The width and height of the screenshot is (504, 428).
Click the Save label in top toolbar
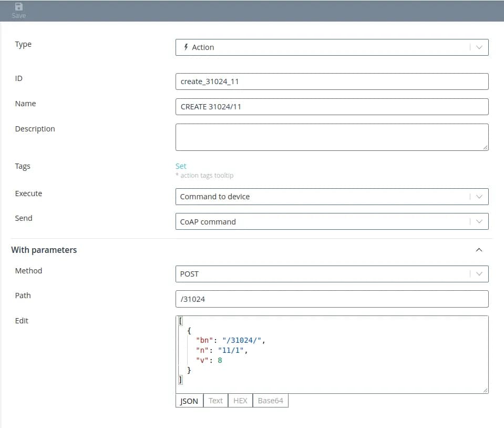pyautogui.click(x=19, y=16)
